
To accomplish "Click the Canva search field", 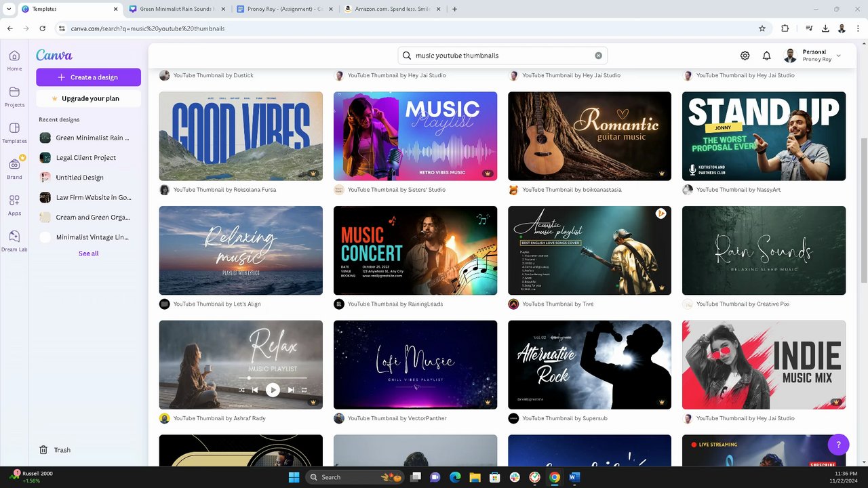I will click(x=502, y=56).
